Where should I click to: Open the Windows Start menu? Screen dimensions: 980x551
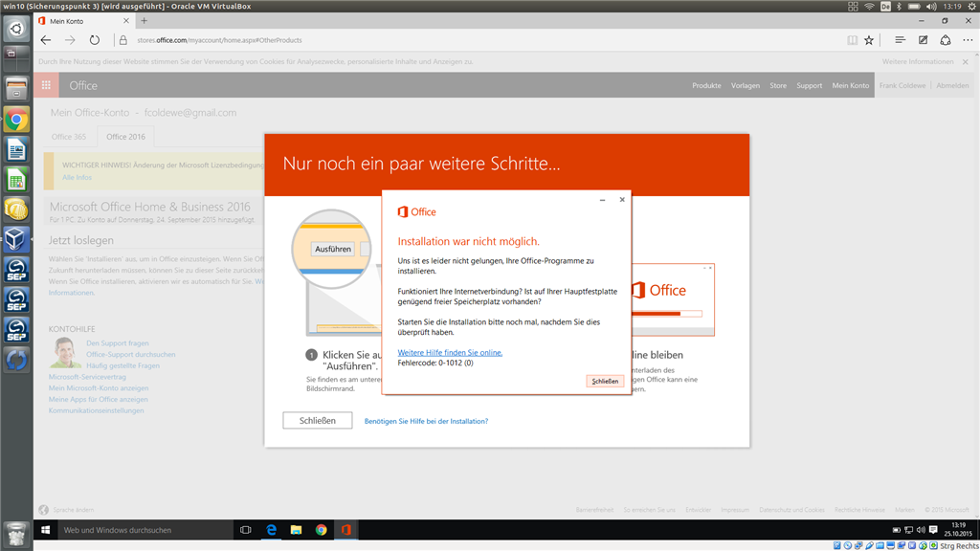(45, 530)
